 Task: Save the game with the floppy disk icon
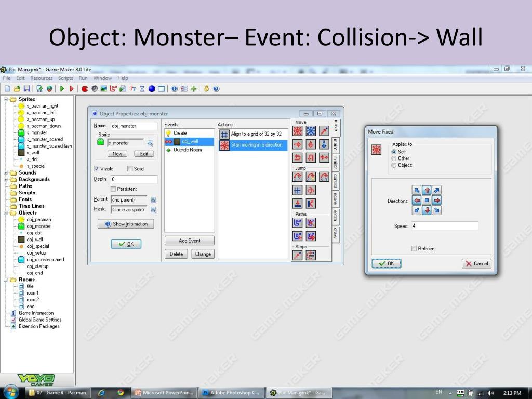pyautogui.click(x=27, y=89)
